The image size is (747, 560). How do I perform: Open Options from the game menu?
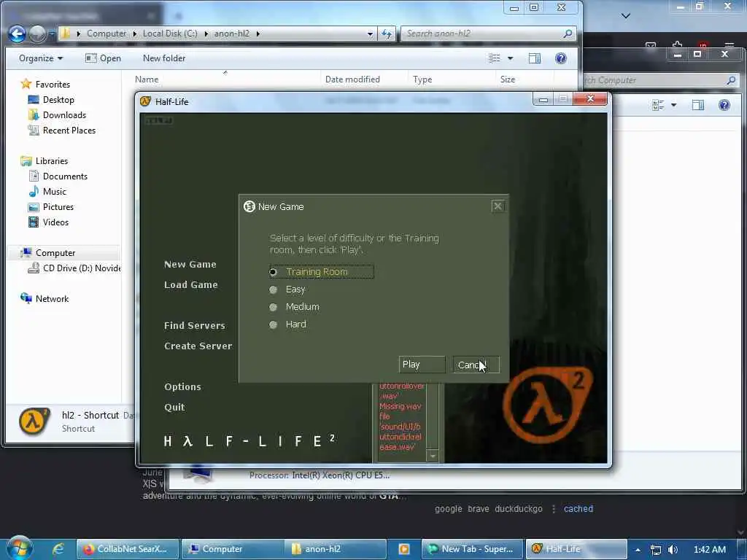pos(182,386)
